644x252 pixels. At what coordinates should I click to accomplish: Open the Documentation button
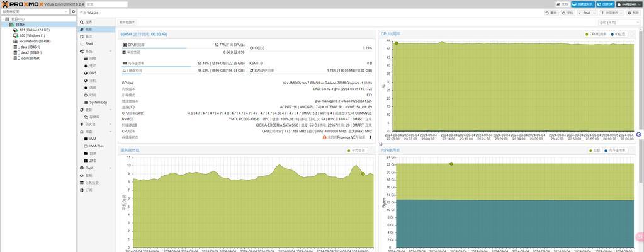tap(563, 4)
